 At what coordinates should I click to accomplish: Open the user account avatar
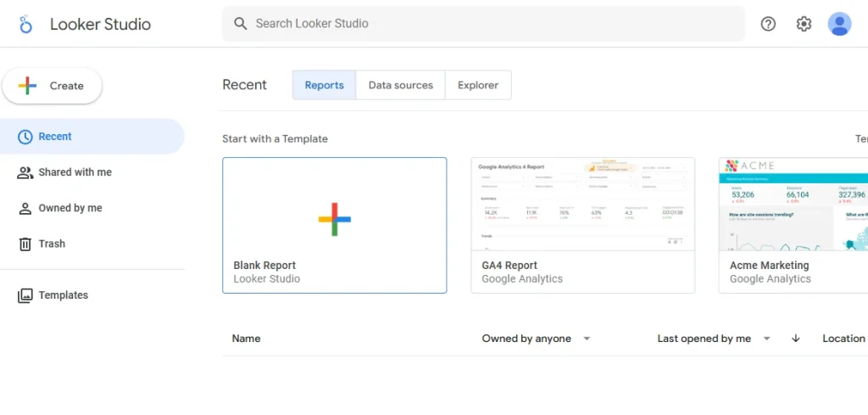click(839, 24)
